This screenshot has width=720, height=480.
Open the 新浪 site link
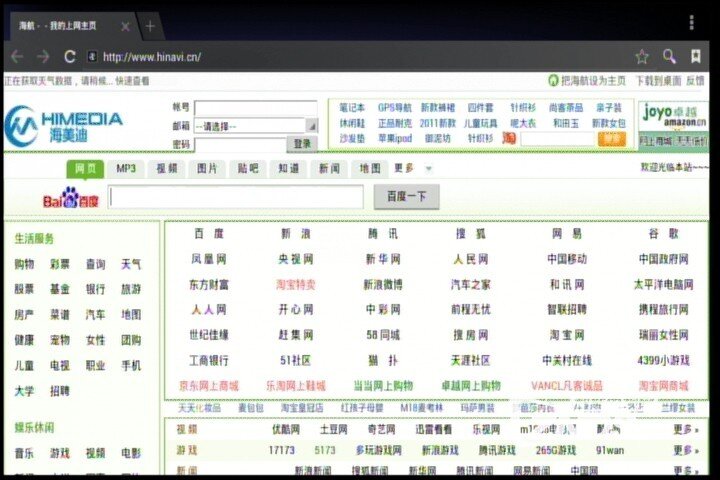point(296,234)
